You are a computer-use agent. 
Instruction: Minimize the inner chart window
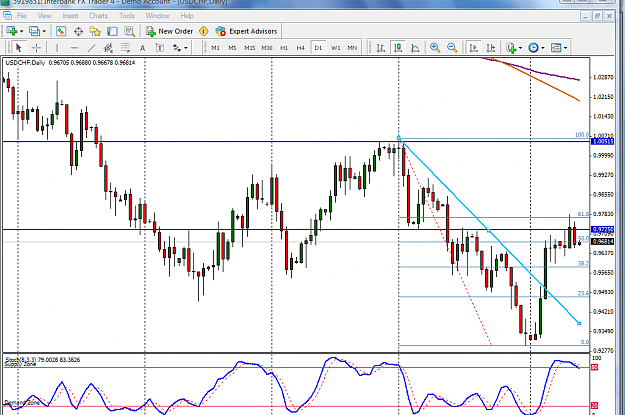pyautogui.click(x=585, y=16)
